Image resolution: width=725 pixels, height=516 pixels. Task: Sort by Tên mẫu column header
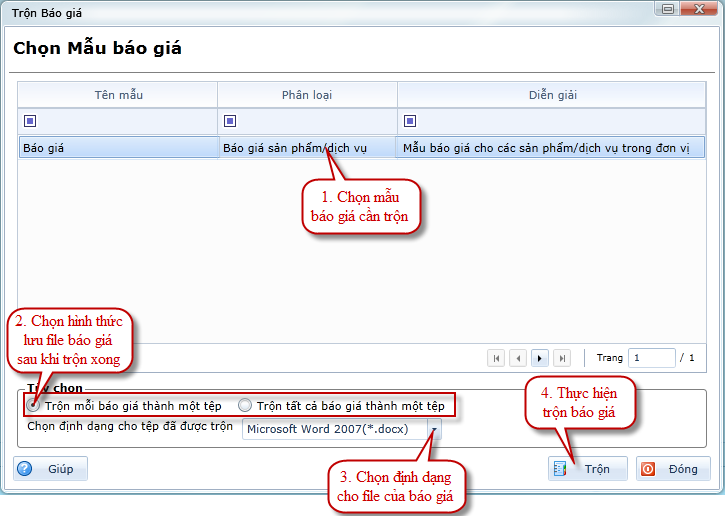[119, 95]
